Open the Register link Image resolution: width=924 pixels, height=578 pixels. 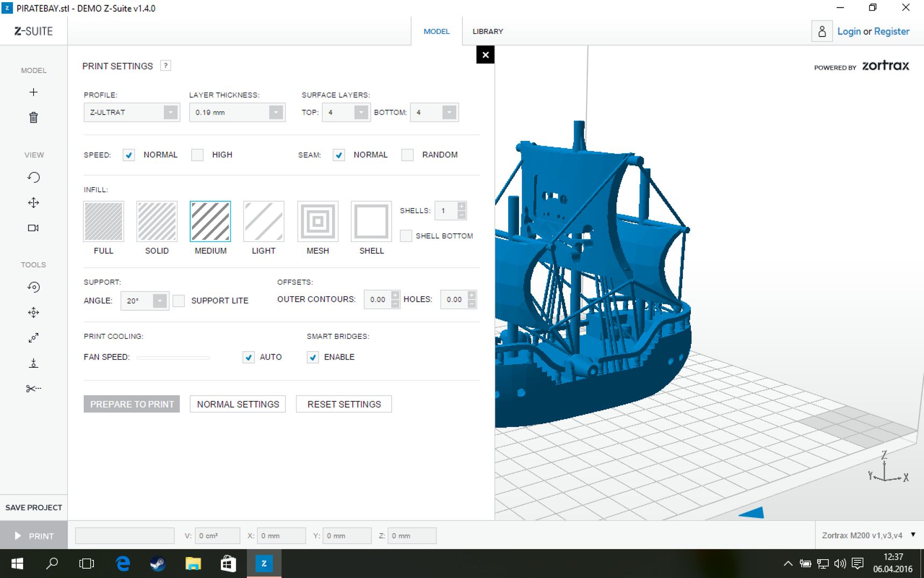tap(892, 31)
